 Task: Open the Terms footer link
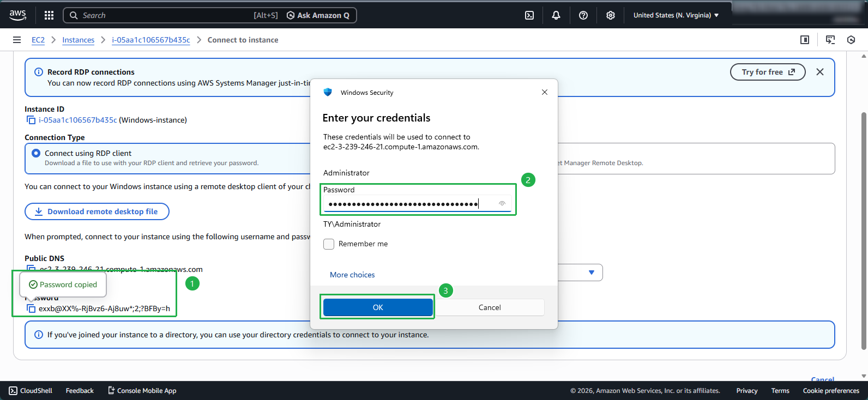pos(780,391)
